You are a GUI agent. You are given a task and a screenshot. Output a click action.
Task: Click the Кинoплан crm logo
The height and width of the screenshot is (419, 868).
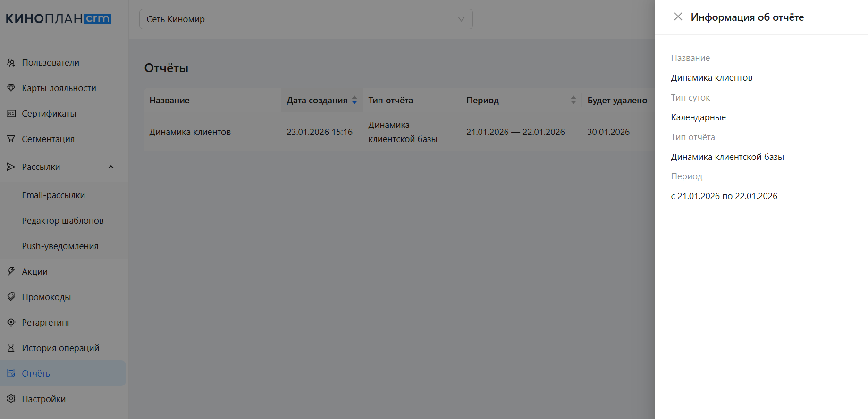59,19
